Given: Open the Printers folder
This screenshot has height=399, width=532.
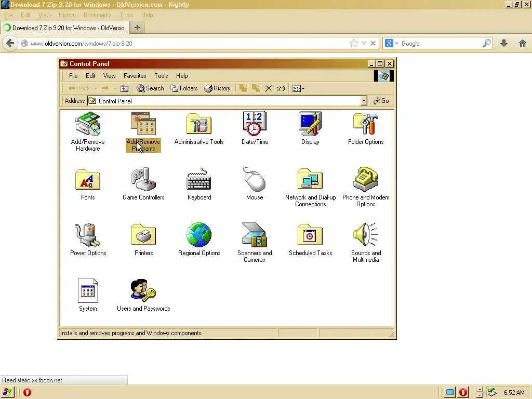Looking at the screenshot, I should pos(143,240).
